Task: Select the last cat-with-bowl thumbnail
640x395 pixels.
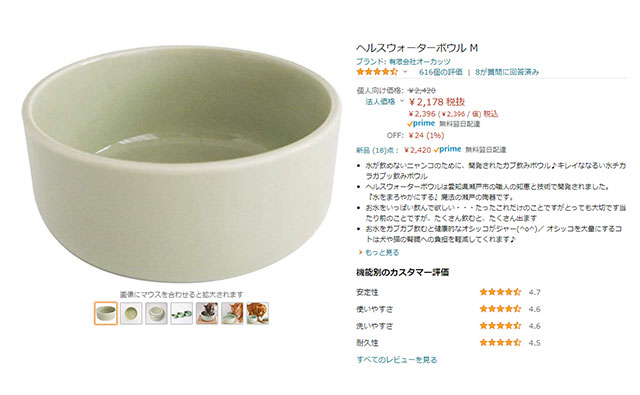Action: pyautogui.click(x=258, y=313)
